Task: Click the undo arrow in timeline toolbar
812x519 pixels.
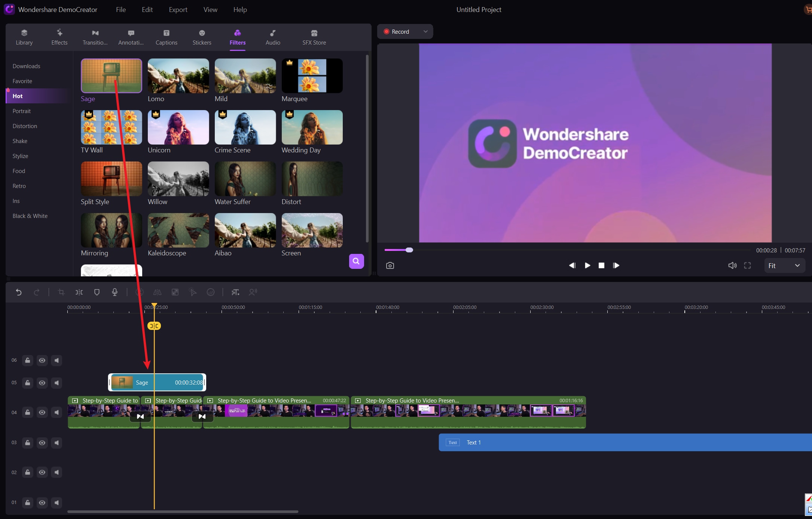Action: point(19,292)
